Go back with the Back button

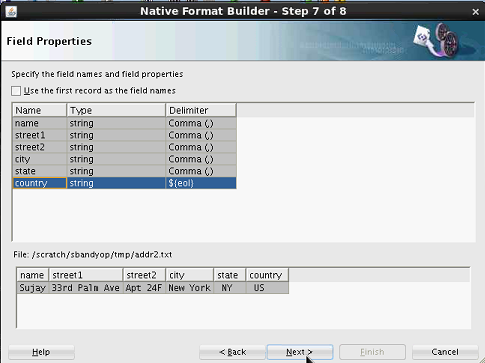pos(232,352)
